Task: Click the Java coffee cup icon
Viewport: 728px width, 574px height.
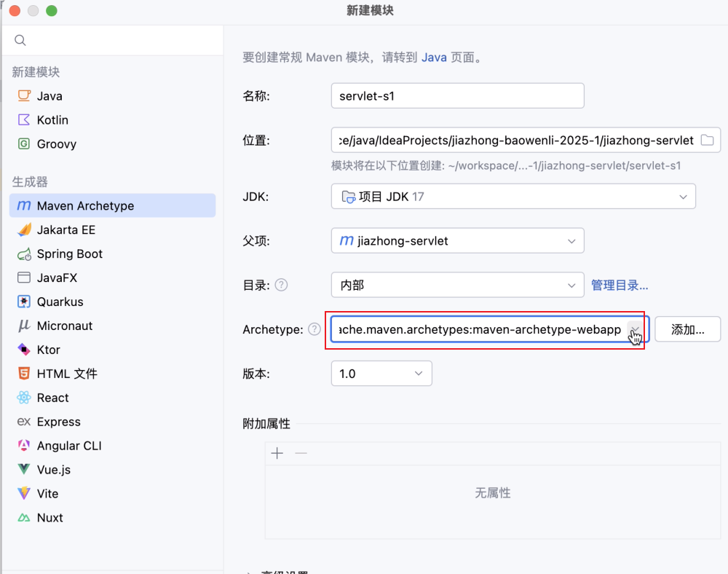Action: pyautogui.click(x=24, y=95)
